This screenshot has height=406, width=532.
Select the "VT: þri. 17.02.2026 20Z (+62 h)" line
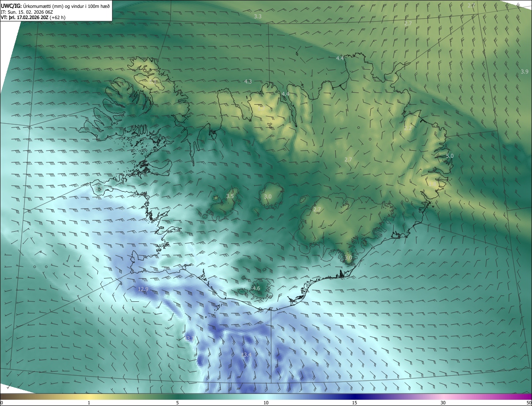click(x=33, y=17)
